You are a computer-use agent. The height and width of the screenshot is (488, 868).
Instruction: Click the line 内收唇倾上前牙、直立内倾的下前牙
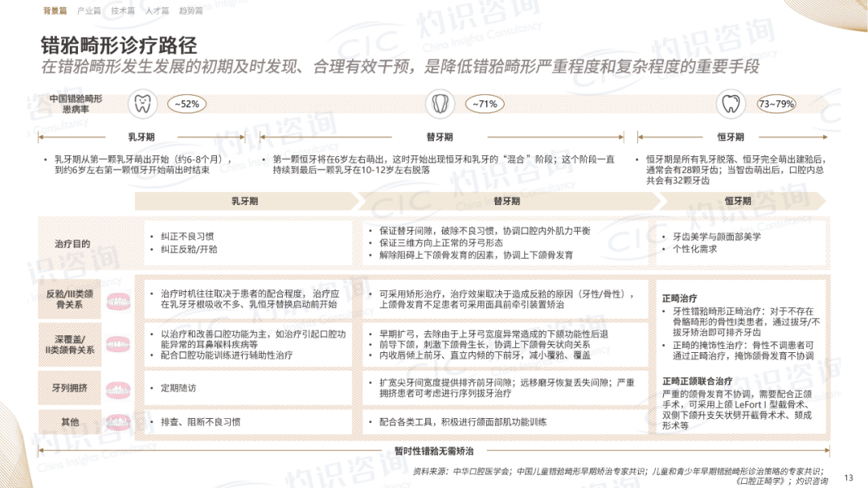(x=485, y=355)
